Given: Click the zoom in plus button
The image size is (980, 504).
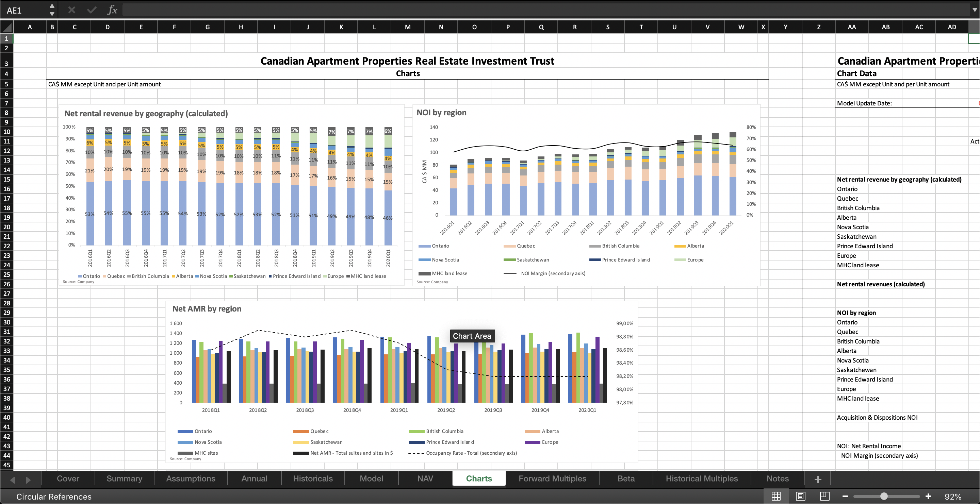Looking at the screenshot, I should click(928, 496).
